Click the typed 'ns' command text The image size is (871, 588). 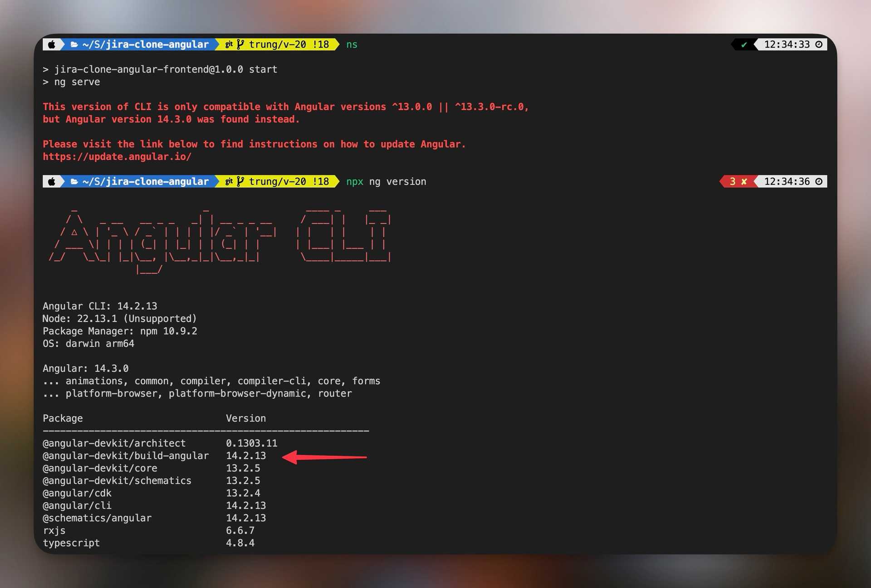click(x=352, y=44)
